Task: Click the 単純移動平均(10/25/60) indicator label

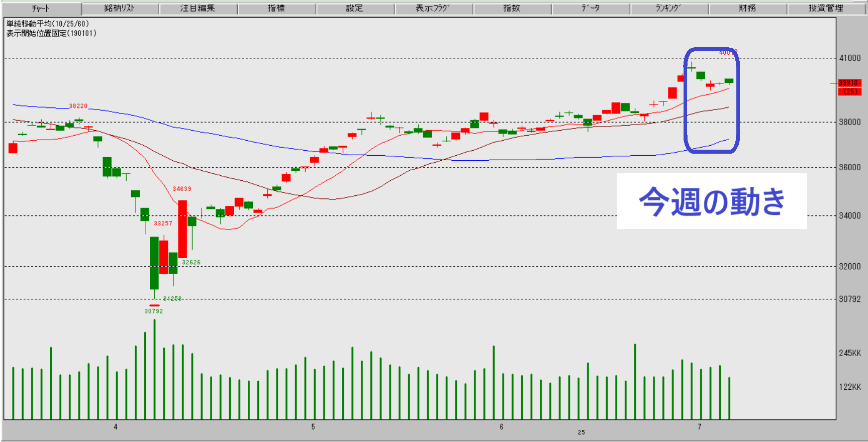Action: pos(48,24)
